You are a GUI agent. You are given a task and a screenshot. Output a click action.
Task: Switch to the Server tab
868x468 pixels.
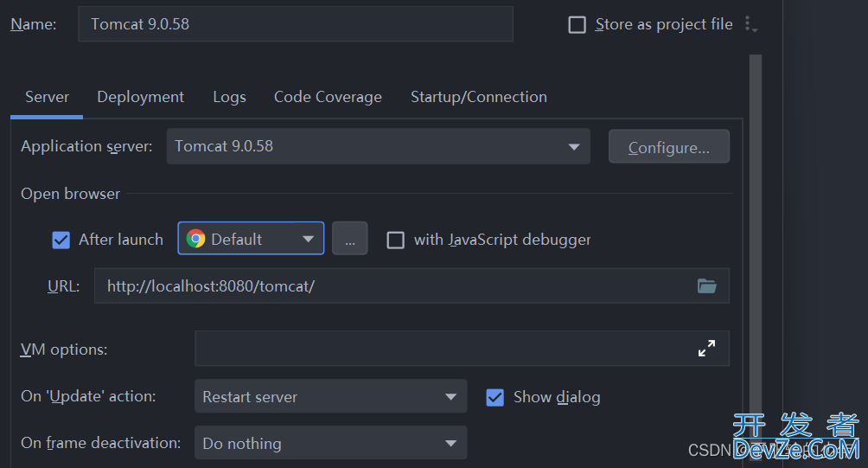pyautogui.click(x=47, y=97)
